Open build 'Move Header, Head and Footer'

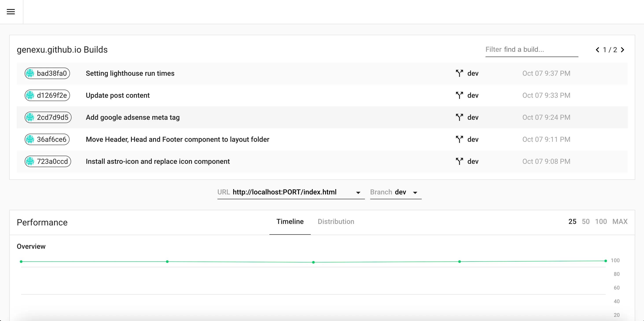(177, 140)
